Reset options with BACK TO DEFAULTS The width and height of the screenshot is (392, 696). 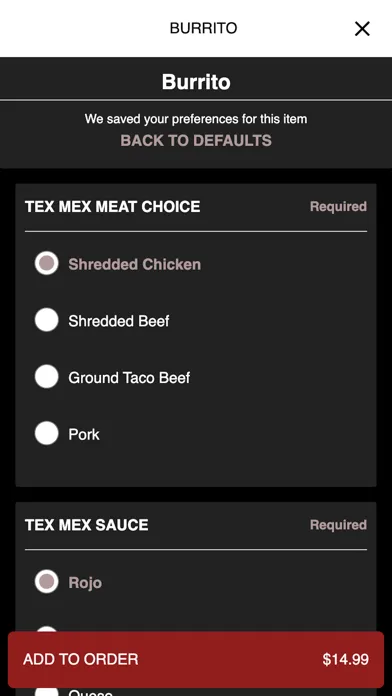point(196,141)
